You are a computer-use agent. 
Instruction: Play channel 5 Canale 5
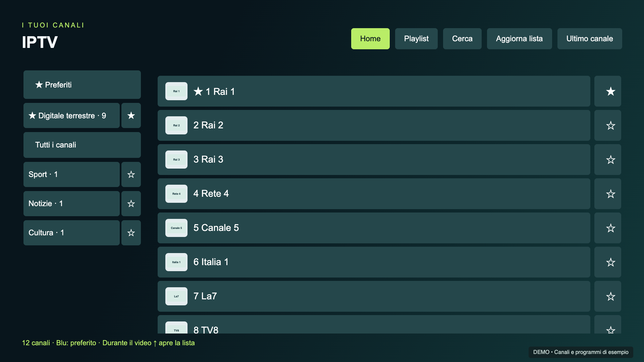tap(374, 228)
